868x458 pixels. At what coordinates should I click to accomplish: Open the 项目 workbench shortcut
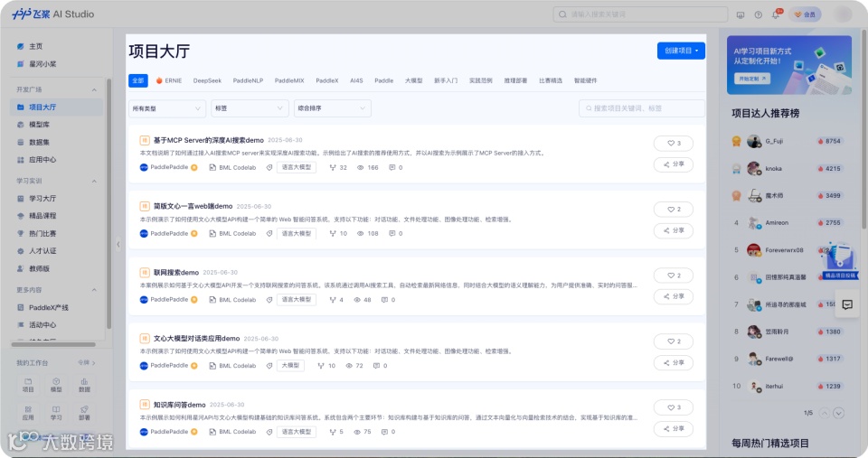point(28,386)
